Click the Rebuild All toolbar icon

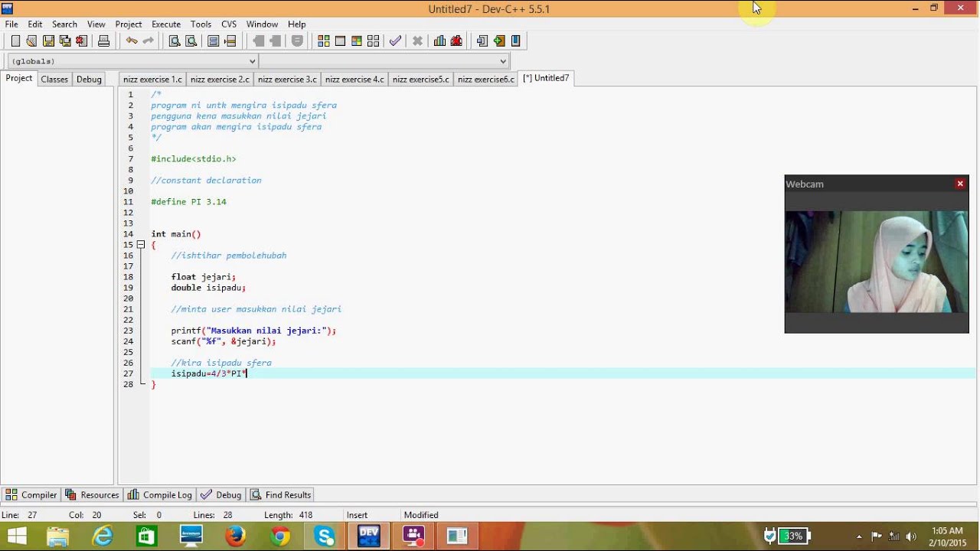374,41
